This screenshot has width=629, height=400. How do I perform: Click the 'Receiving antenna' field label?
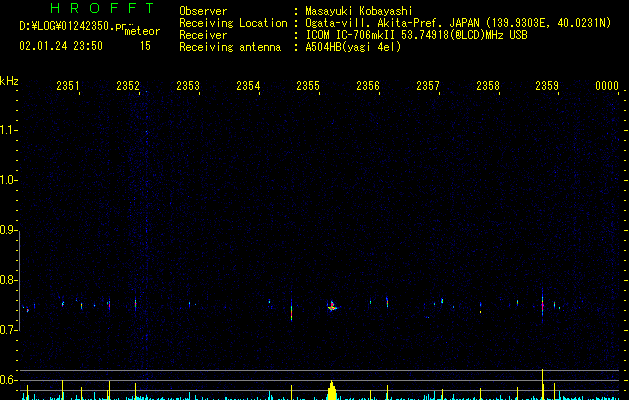click(230, 47)
